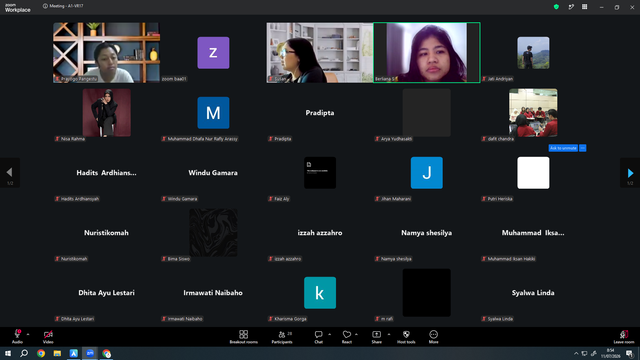This screenshot has width=640, height=360.
Task: Show hidden system tray icons
Action: click(576, 353)
